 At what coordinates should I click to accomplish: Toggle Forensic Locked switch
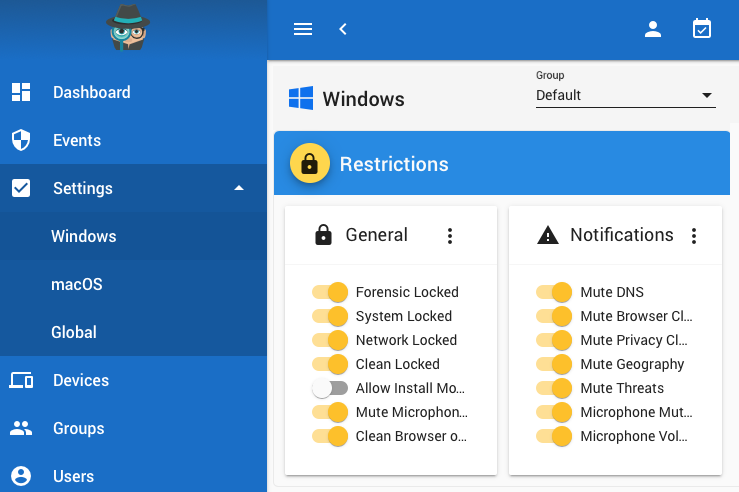[x=330, y=292]
